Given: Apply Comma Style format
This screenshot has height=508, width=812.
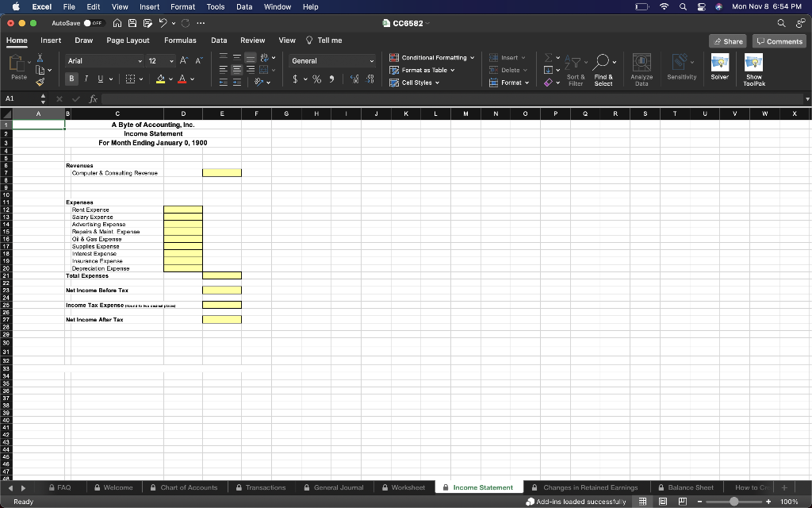Looking at the screenshot, I should point(331,79).
